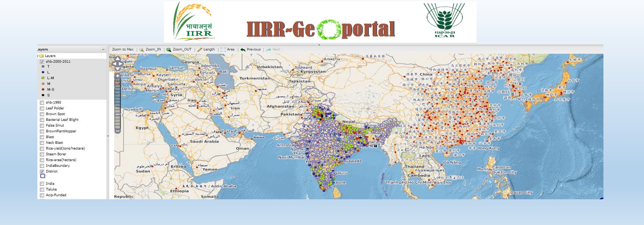Viewport: 644px width, 225px height.
Task: Click the minus zoom button on map
Action: coord(118,131)
